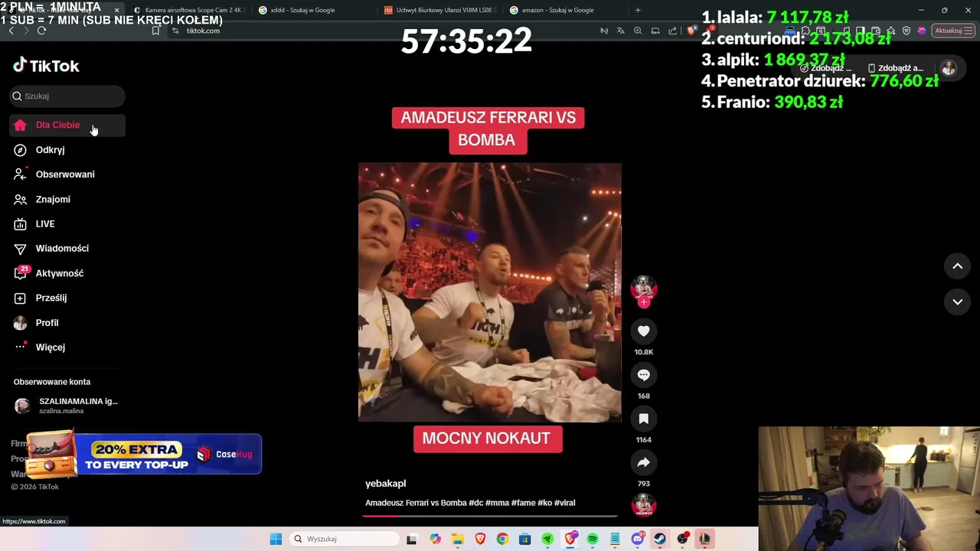Screen dimensions: 980x551
Task: Share the video with 793 shares
Action: 643,462
